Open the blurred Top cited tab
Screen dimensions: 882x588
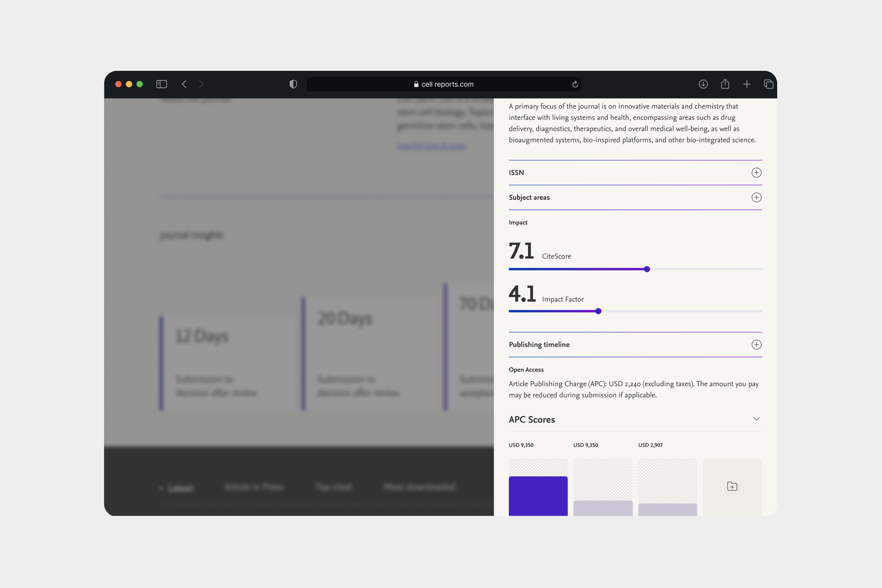[x=334, y=487]
